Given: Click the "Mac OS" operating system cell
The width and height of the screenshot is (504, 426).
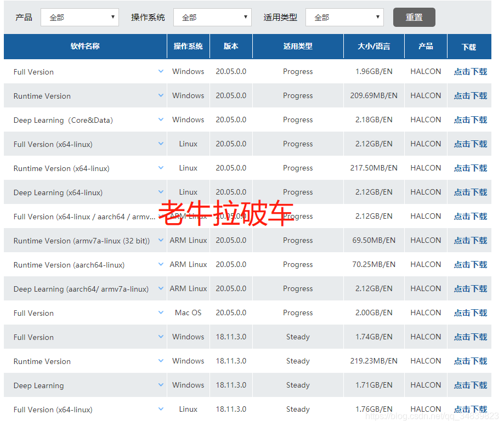Looking at the screenshot, I should [188, 313].
